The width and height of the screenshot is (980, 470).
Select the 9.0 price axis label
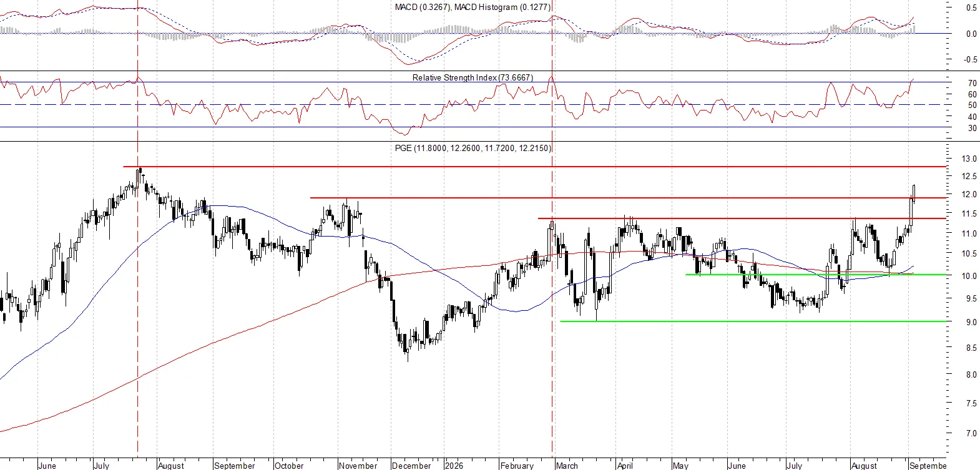[971, 323]
